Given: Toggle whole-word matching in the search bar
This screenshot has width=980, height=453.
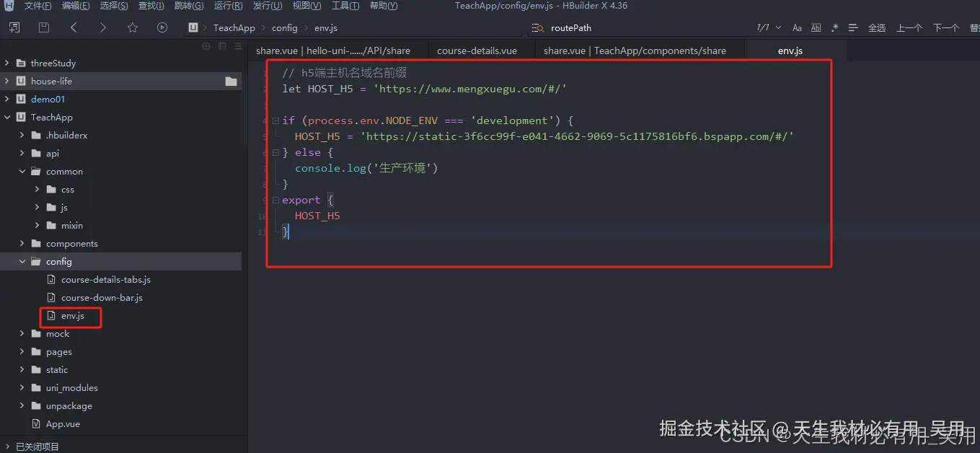Looking at the screenshot, I should pos(816,27).
